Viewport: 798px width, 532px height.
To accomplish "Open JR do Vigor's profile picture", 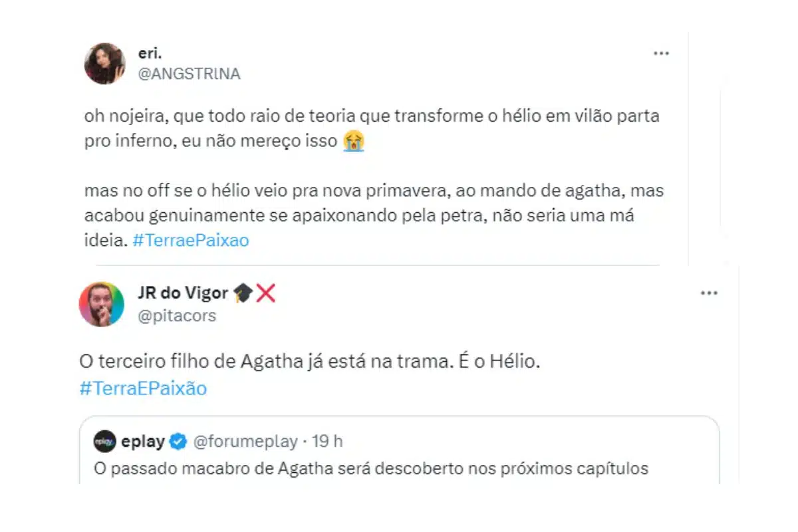I will tap(102, 304).
